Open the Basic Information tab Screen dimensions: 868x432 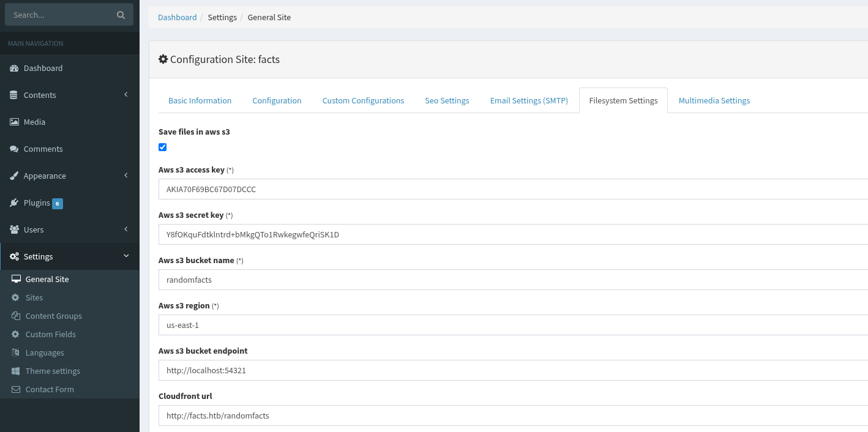200,100
